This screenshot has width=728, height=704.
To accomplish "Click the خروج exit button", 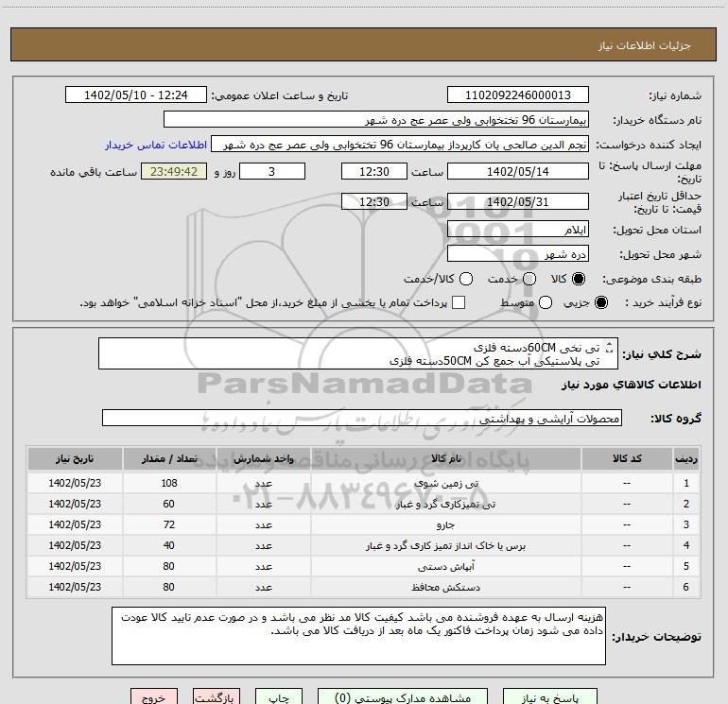I will [154, 697].
